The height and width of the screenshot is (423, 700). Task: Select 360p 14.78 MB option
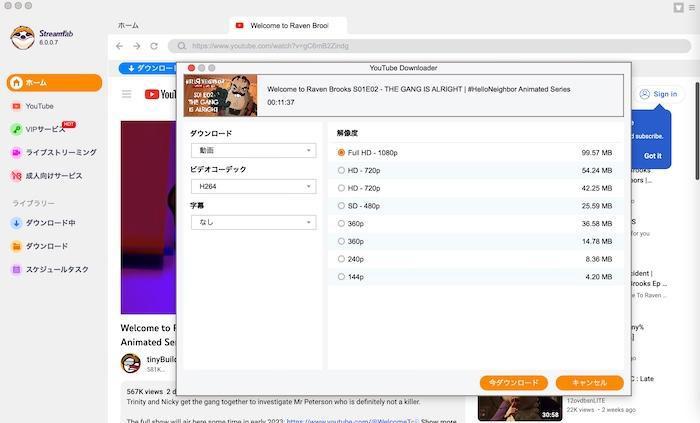point(475,241)
